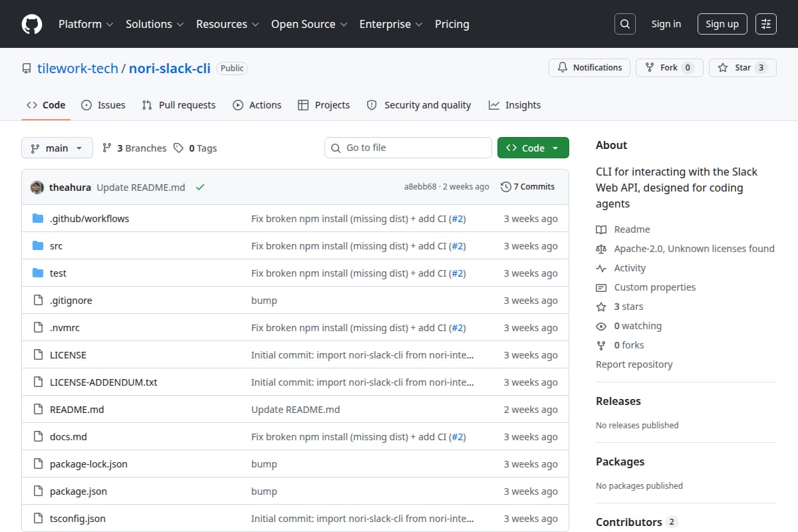Open commit hash a8ebb68

[420, 187]
